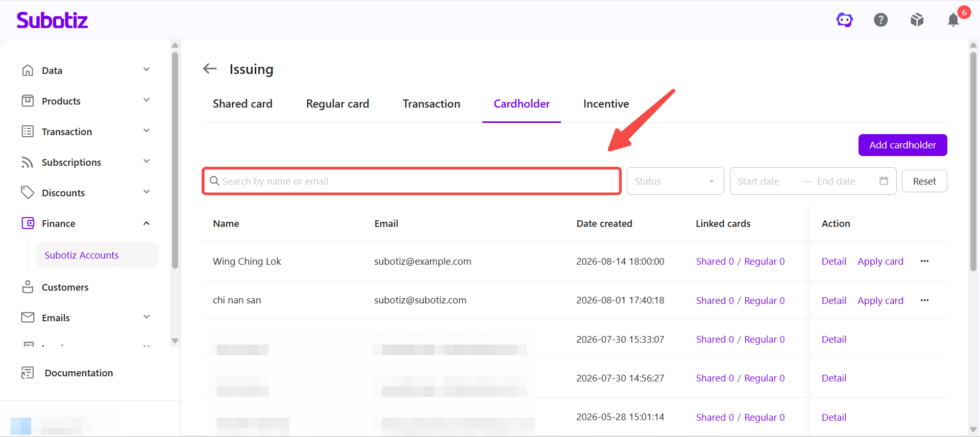Image resolution: width=980 pixels, height=437 pixels.
Task: Click the Emails envelope icon
Action: coord(28,318)
